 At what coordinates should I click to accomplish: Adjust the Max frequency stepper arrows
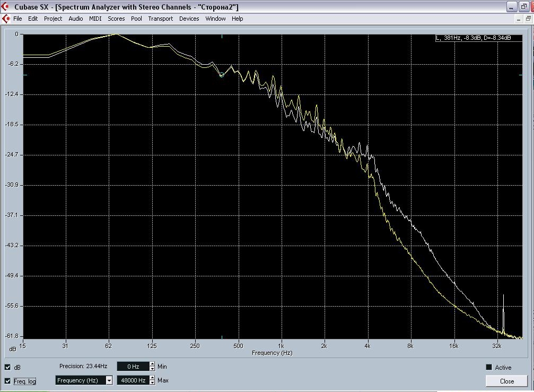click(153, 380)
